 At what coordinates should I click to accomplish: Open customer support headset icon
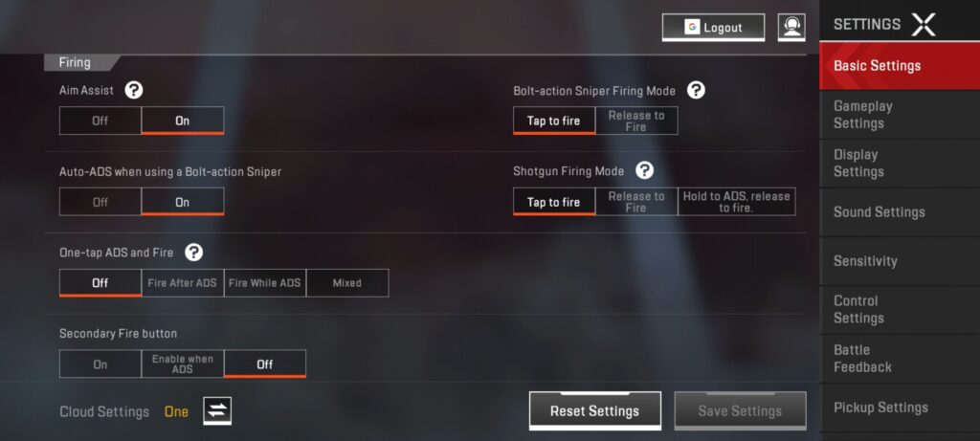pyautogui.click(x=791, y=28)
